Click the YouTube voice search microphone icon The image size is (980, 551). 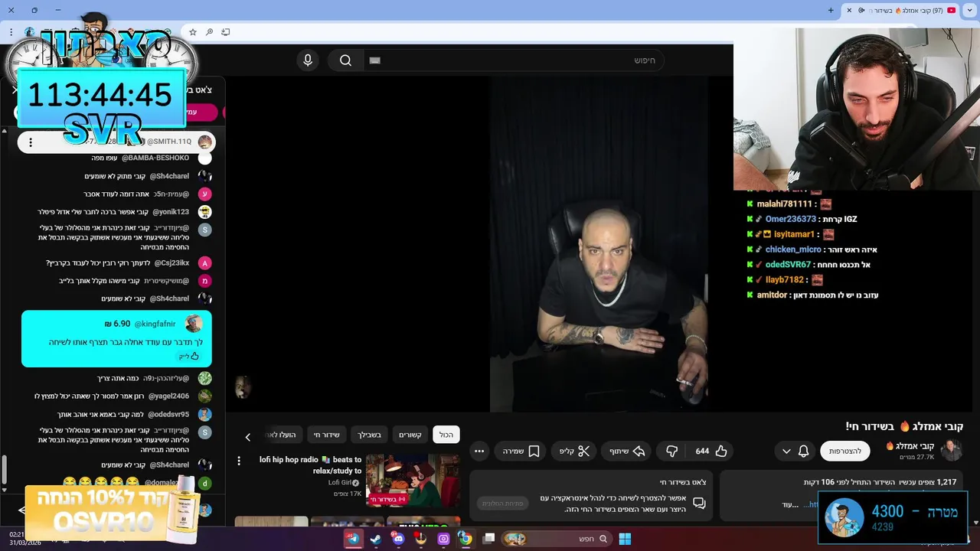pos(308,60)
